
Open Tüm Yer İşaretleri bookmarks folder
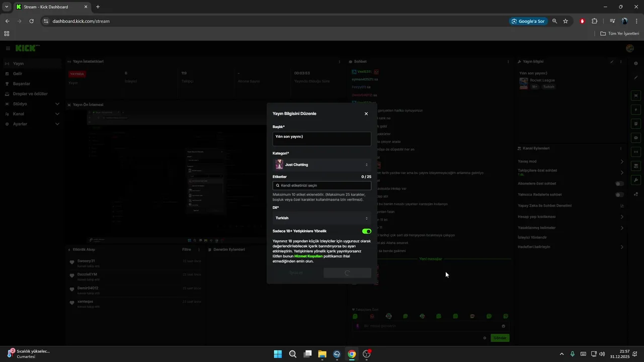click(x=619, y=34)
